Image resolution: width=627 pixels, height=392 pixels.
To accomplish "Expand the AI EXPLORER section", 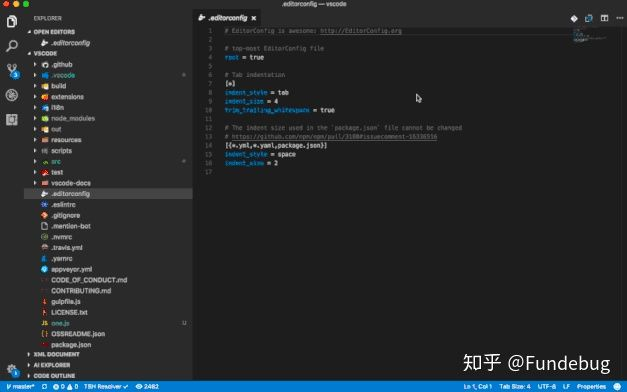I will (52, 365).
